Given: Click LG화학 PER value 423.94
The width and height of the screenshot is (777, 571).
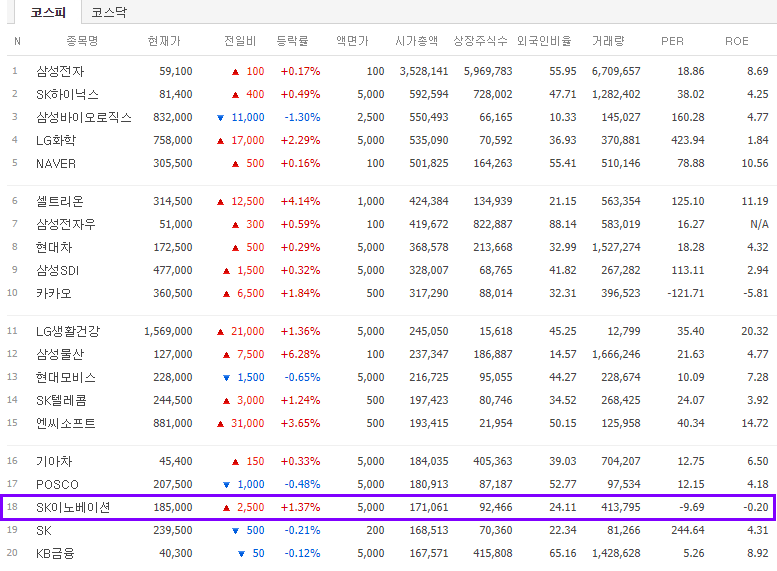Looking at the screenshot, I should click(x=688, y=140).
